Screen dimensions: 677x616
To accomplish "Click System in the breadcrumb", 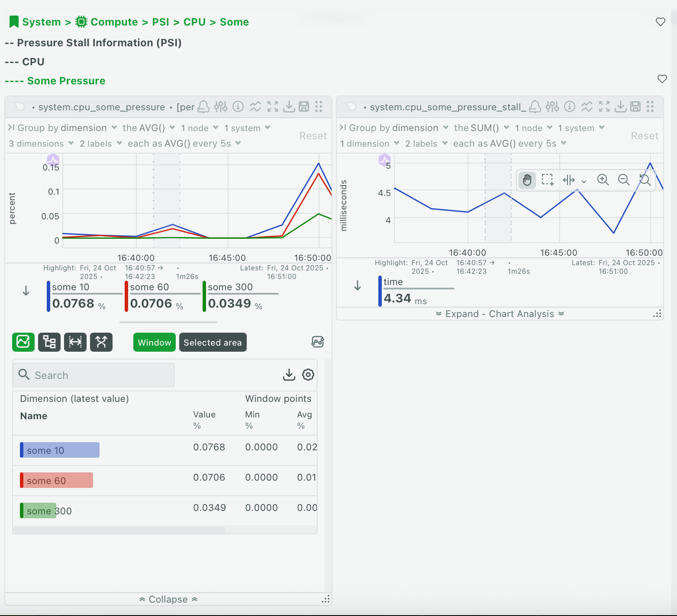I will [41, 22].
